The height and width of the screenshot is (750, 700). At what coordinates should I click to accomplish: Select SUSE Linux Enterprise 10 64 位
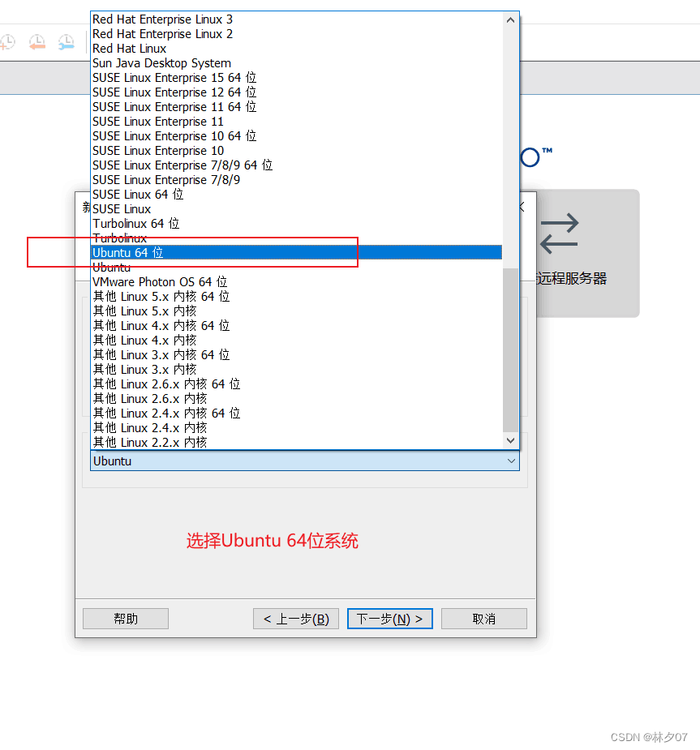pos(296,136)
